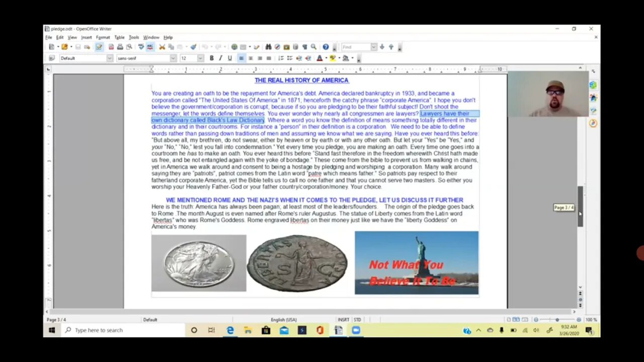Image resolution: width=644 pixels, height=362 pixels.
Task: Open the Insert menu
Action: (x=87, y=38)
